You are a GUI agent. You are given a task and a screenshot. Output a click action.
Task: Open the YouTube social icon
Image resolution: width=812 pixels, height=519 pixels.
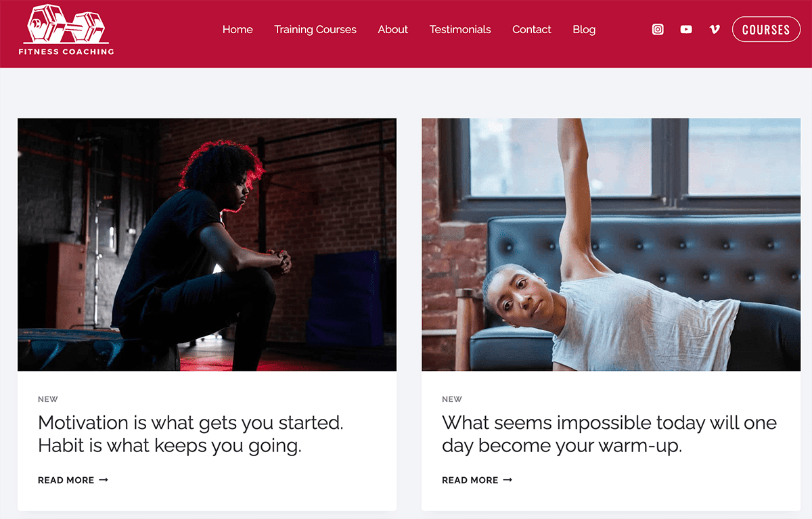coord(686,29)
